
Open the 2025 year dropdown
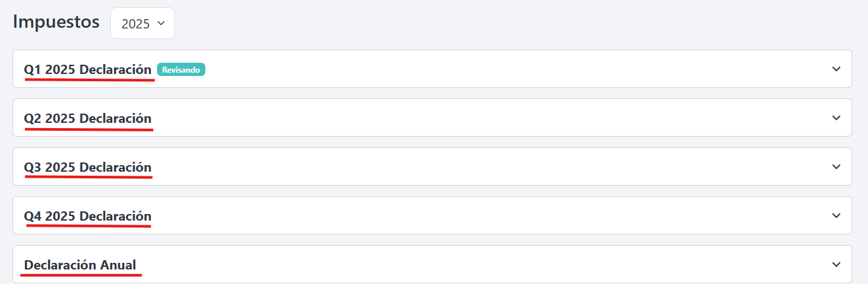tap(142, 23)
